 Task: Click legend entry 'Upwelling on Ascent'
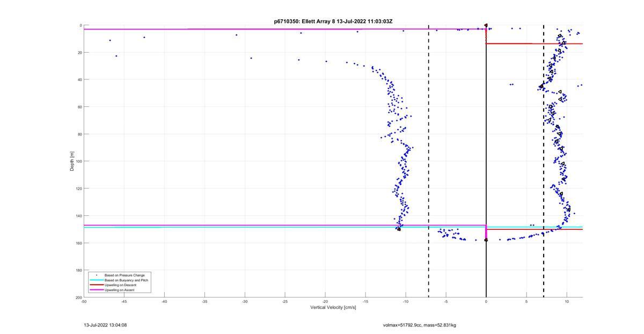[x=120, y=289]
